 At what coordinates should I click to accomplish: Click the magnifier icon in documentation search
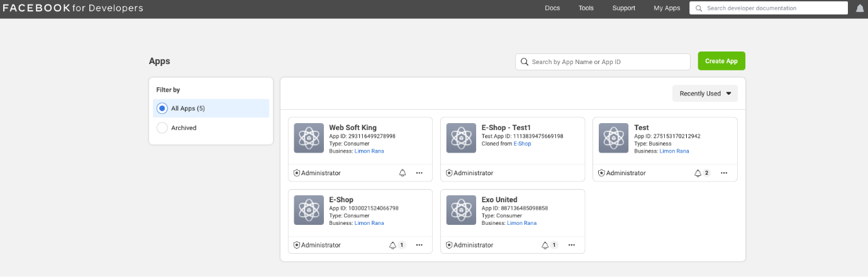(x=698, y=8)
